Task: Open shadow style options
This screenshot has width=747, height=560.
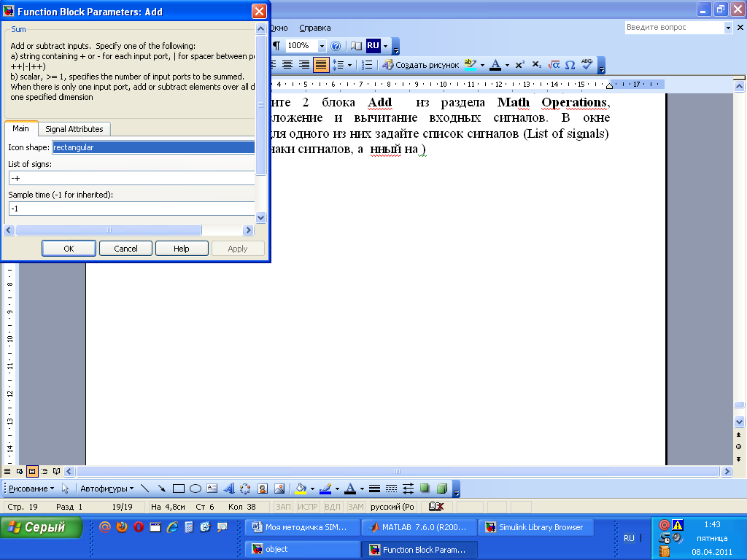Action: (425, 489)
